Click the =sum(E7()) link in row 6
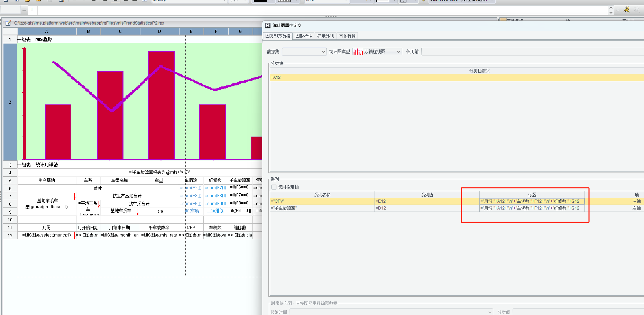This screenshot has width=644, height=315. coord(191,188)
